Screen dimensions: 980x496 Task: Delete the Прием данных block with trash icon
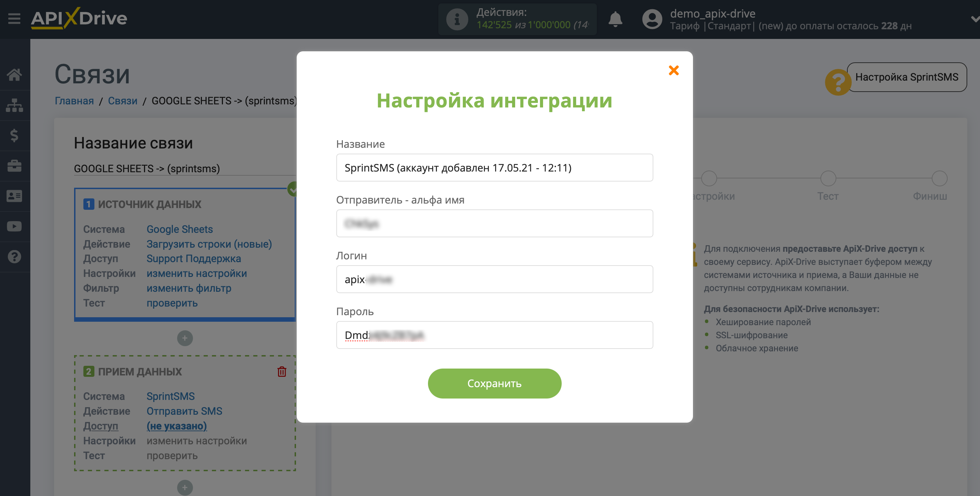tap(282, 372)
